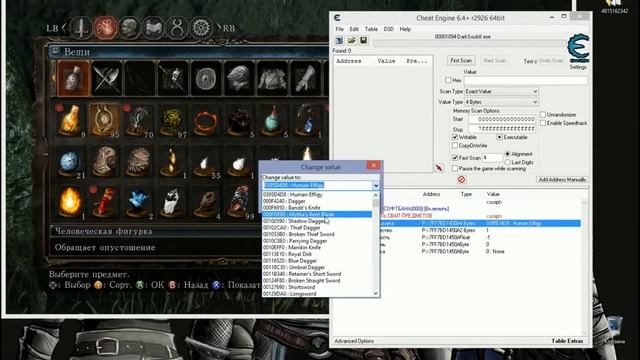Select the inventory item with count 99
640x360 pixels.
(x=240, y=202)
